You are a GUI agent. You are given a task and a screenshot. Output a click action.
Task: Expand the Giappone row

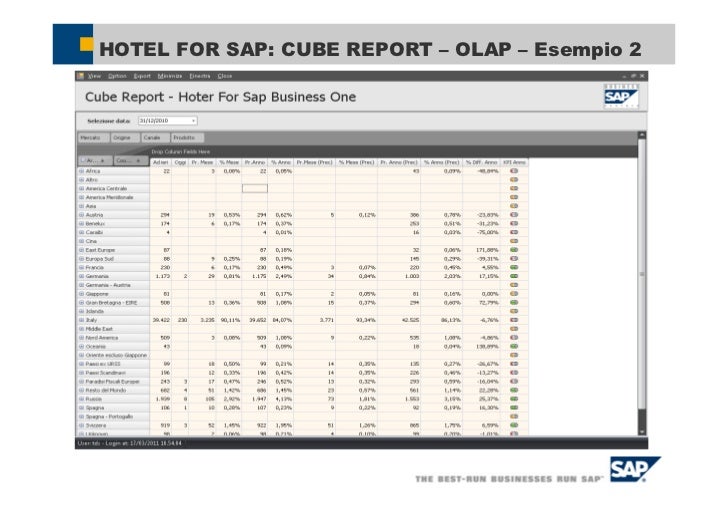pos(81,294)
